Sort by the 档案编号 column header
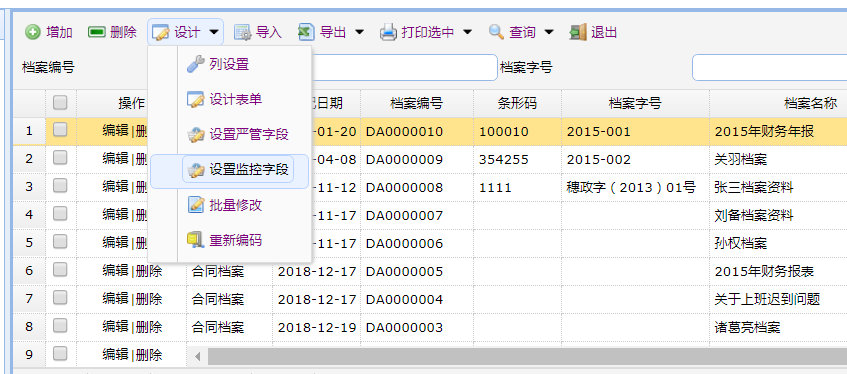The height and width of the screenshot is (374, 847). pyautogui.click(x=417, y=103)
